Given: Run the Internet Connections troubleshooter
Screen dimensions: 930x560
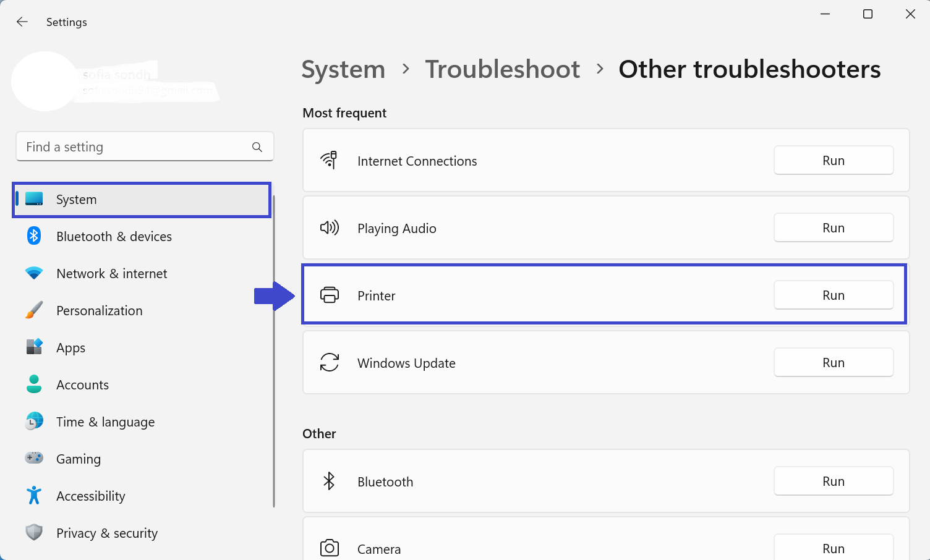Looking at the screenshot, I should (x=833, y=161).
